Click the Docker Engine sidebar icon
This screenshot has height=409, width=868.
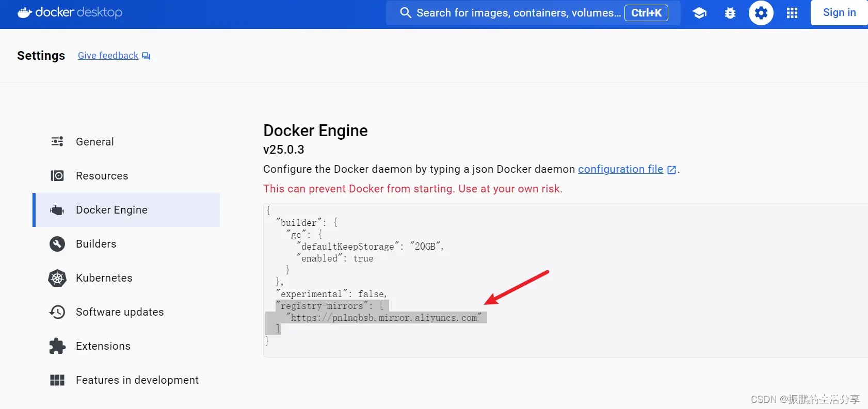57,210
